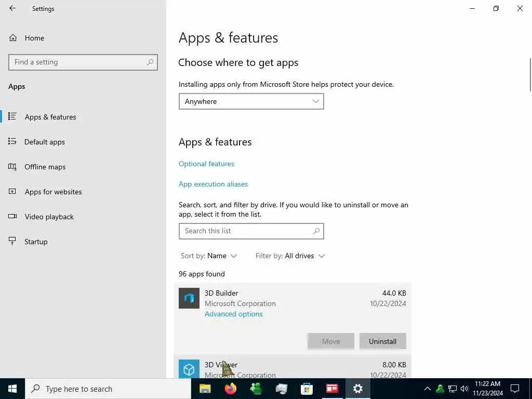Click the Apps for websites sidebar icon
This screenshot has height=399, width=532.
tap(12, 192)
